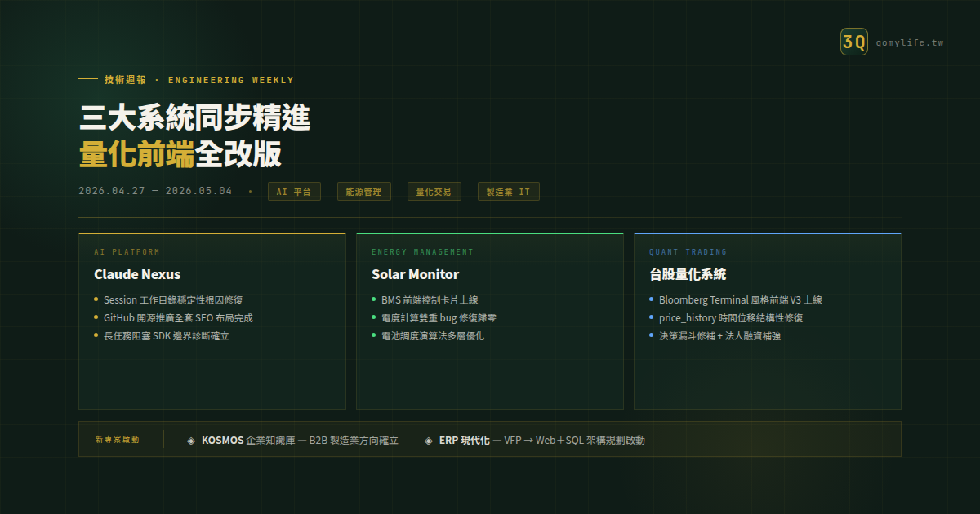Click the QUANT TRADING card label

point(688,252)
